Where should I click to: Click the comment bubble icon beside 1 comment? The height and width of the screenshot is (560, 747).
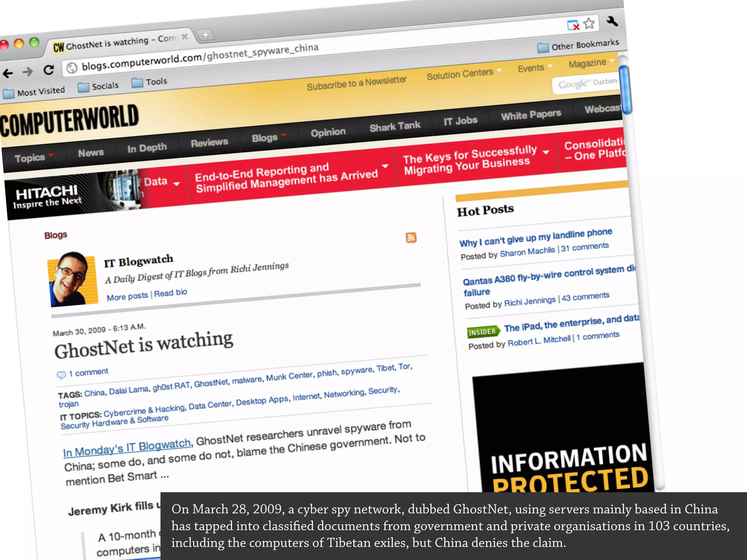[61, 375]
